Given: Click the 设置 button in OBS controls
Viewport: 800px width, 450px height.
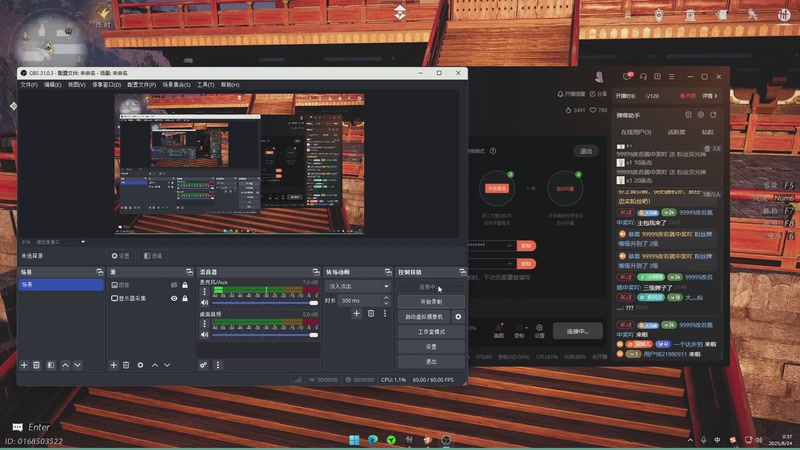Looking at the screenshot, I should (x=431, y=346).
